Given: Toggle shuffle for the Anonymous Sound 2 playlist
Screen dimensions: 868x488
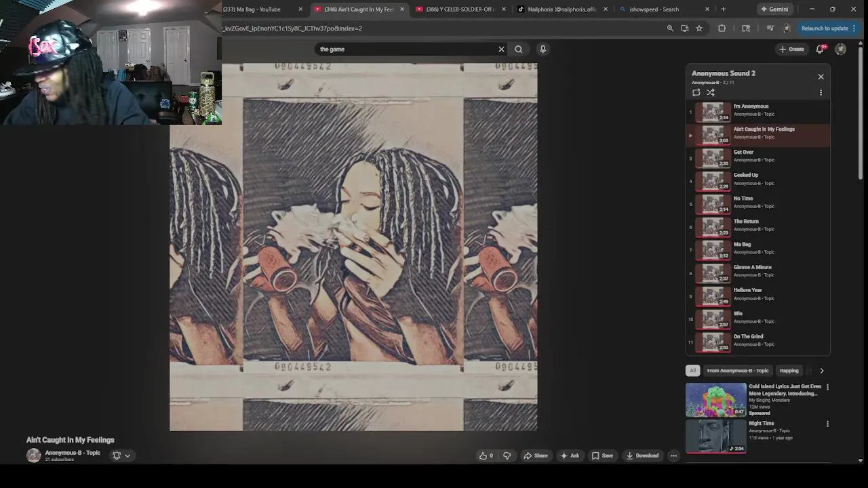Looking at the screenshot, I should coord(711,93).
